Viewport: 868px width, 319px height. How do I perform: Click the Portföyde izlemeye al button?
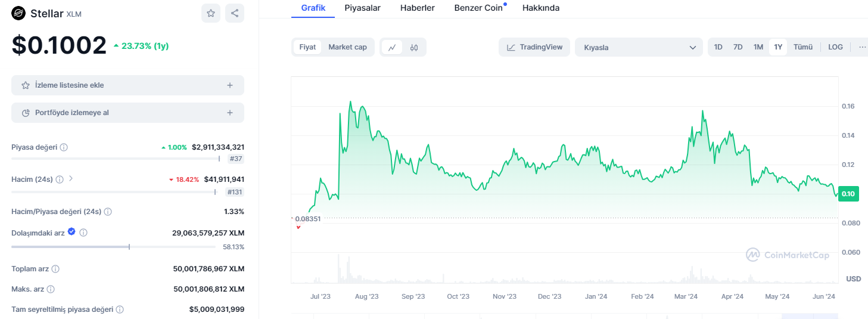click(127, 113)
